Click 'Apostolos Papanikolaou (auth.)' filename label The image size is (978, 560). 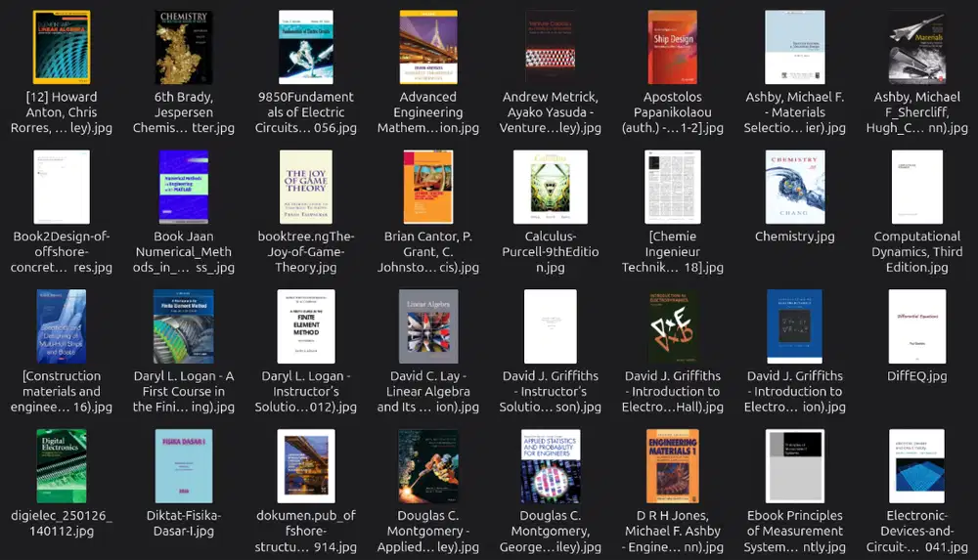(673, 112)
